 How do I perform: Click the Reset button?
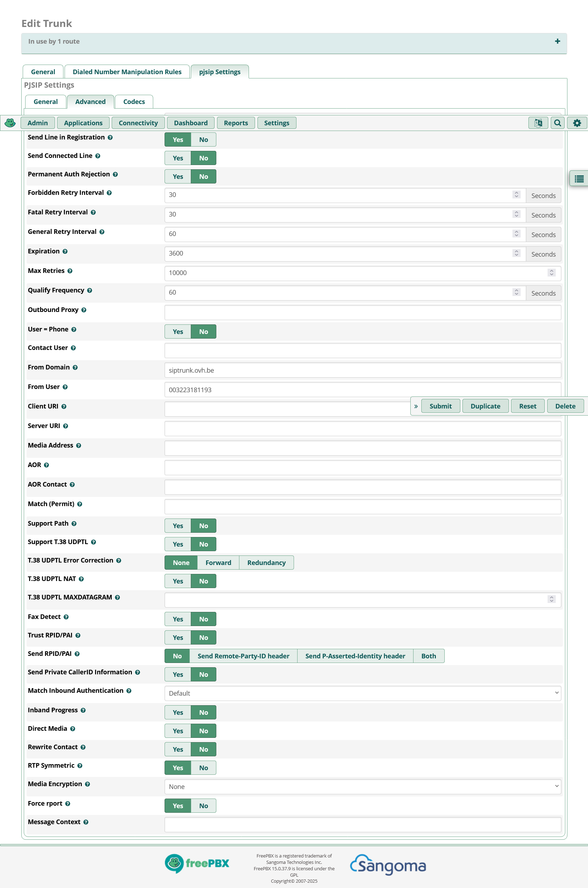(528, 406)
